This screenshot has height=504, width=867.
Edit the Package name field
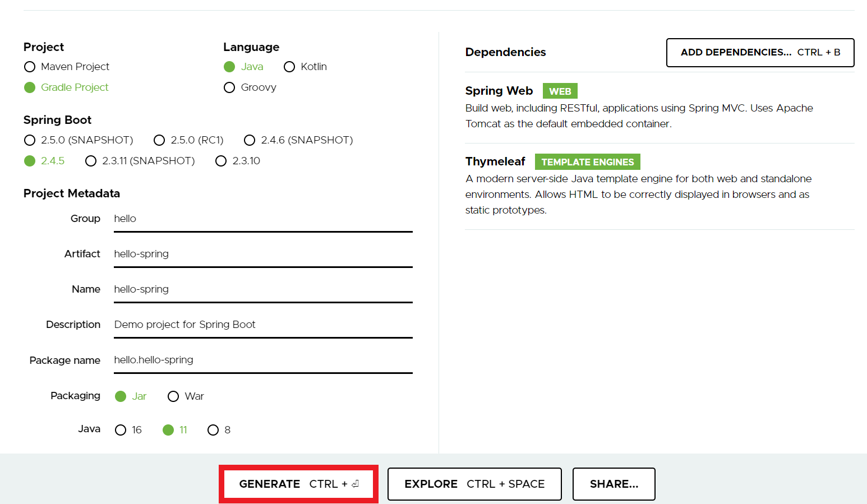[263, 360]
